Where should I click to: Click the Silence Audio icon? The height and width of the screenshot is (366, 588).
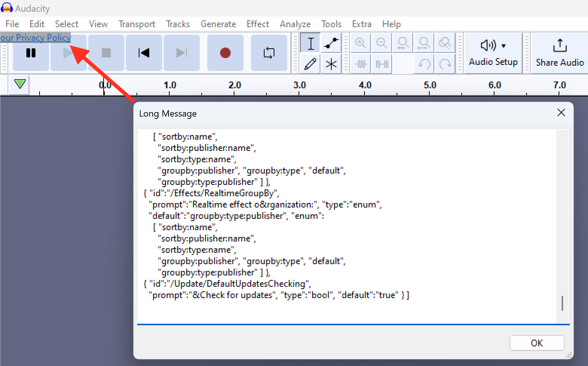[381, 64]
